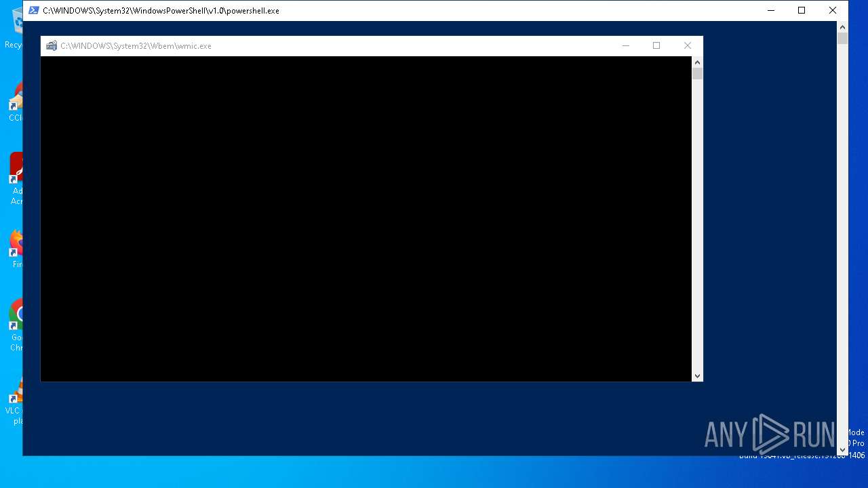Click the PowerShell vertical scrollbar thumb
The width and height of the screenshot is (868, 488).
point(842,39)
